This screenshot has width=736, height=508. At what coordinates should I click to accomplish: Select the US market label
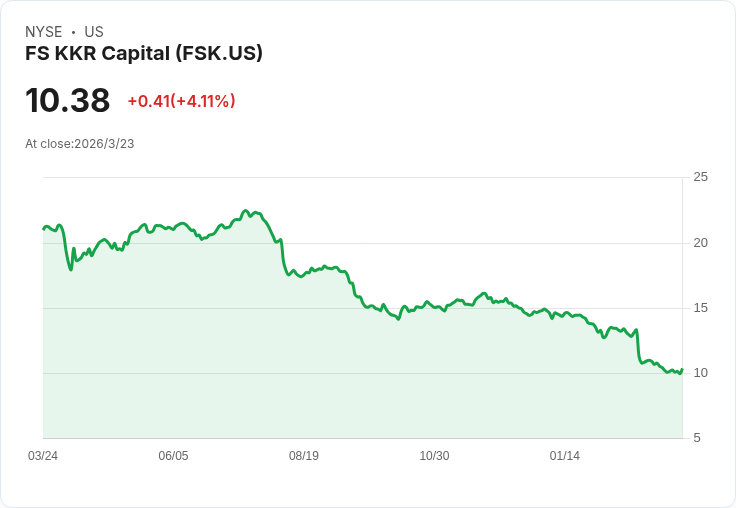click(94, 32)
